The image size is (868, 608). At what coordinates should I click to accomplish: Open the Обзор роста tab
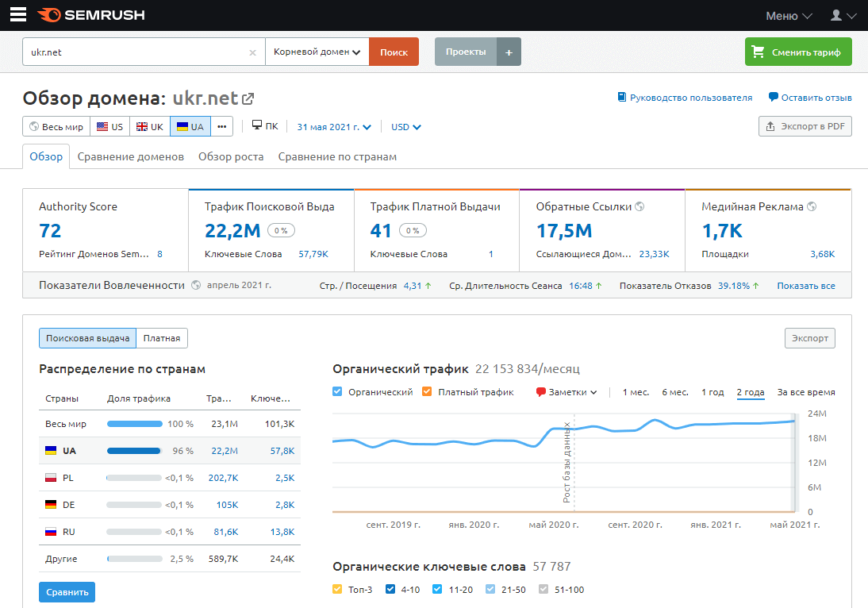(231, 156)
